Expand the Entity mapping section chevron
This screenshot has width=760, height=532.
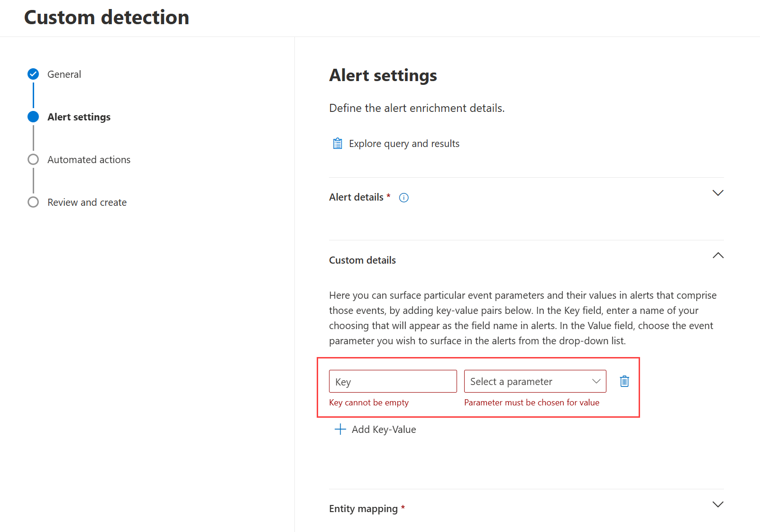[x=718, y=504]
